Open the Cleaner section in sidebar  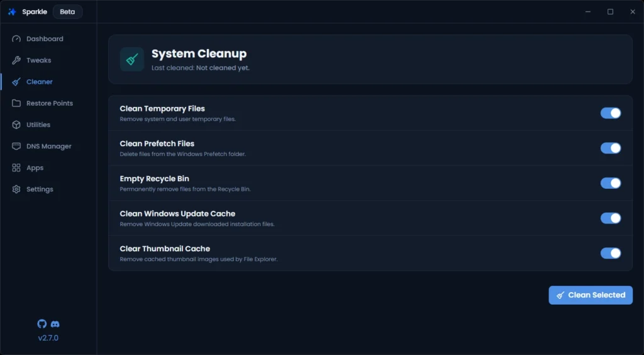point(39,82)
